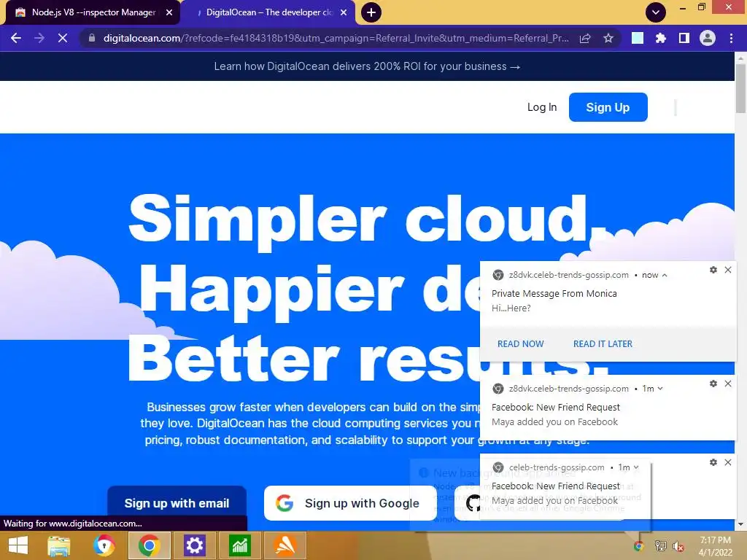
Task: Open settings gear of Monica message notification
Action: (x=713, y=270)
